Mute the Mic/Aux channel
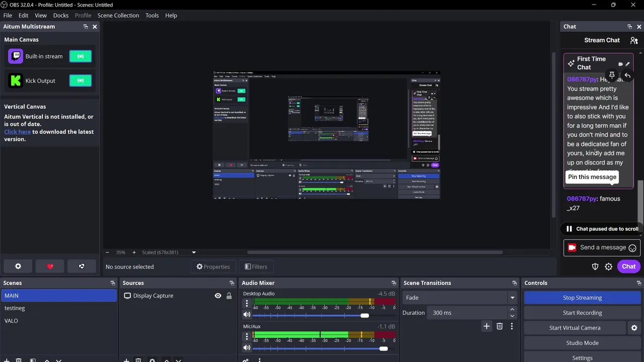Image resolution: width=644 pixels, height=362 pixels. coord(247,347)
